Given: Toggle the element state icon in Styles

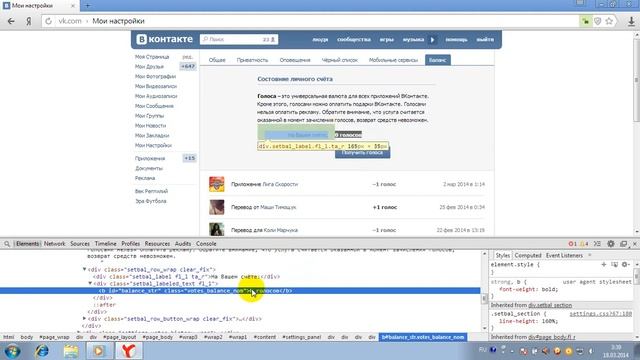Looking at the screenshot, I should [x=614, y=264].
